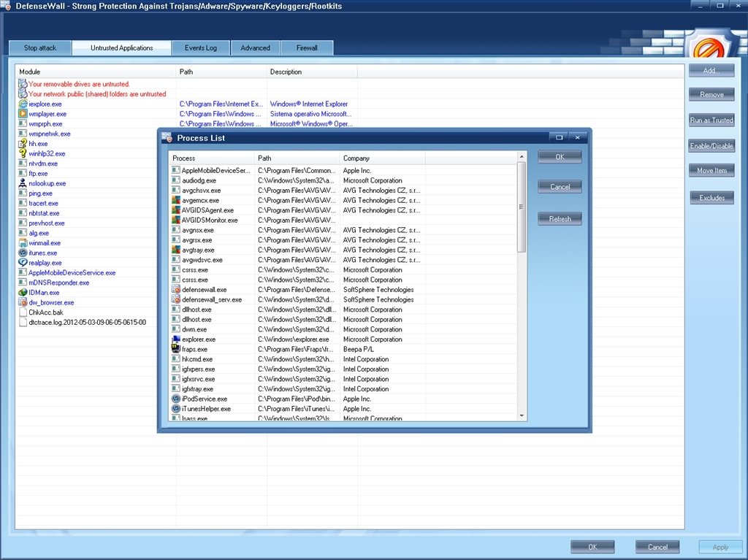Click Cancel at bottom of main window
Screen dimensions: 748x560
tap(657, 547)
